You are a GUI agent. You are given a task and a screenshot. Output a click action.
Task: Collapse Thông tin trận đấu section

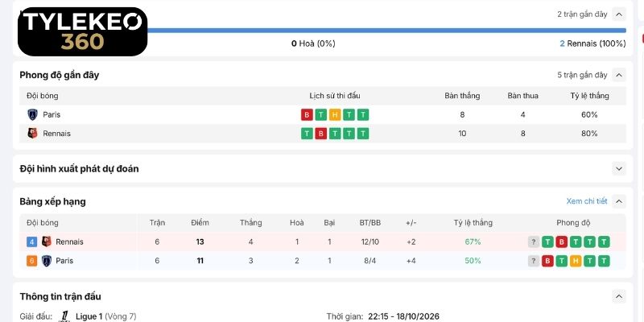pos(619,296)
